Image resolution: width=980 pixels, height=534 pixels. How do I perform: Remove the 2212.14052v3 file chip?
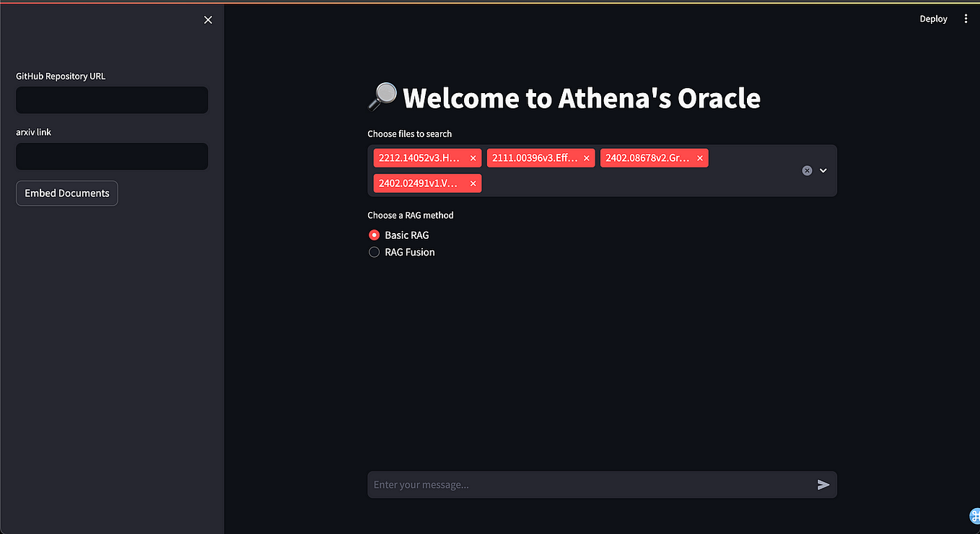tap(473, 158)
